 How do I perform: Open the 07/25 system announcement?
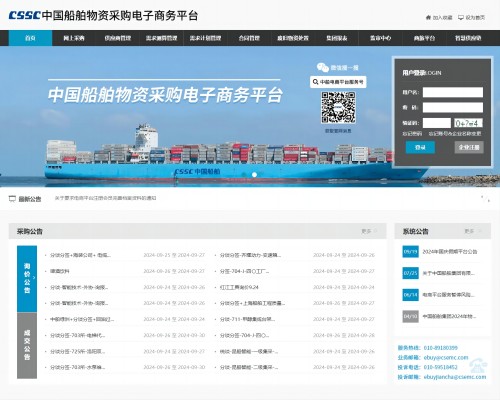[x=448, y=273]
